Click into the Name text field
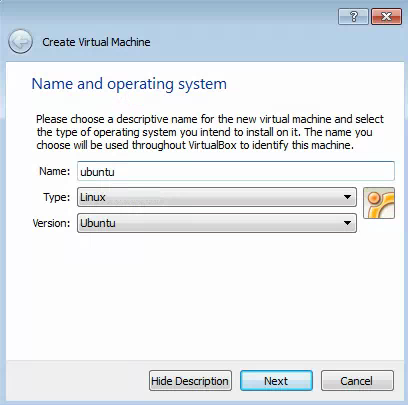Image resolution: width=408 pixels, height=405 pixels. click(236, 171)
